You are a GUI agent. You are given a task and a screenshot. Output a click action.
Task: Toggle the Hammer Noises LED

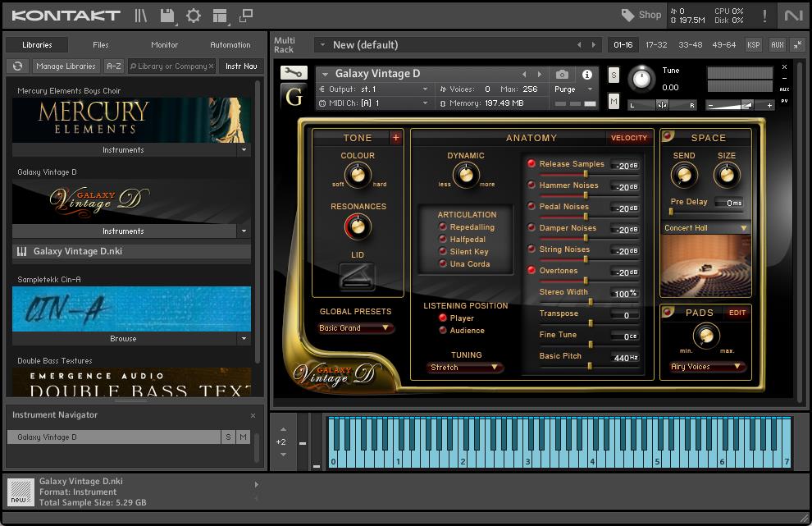pos(531,185)
